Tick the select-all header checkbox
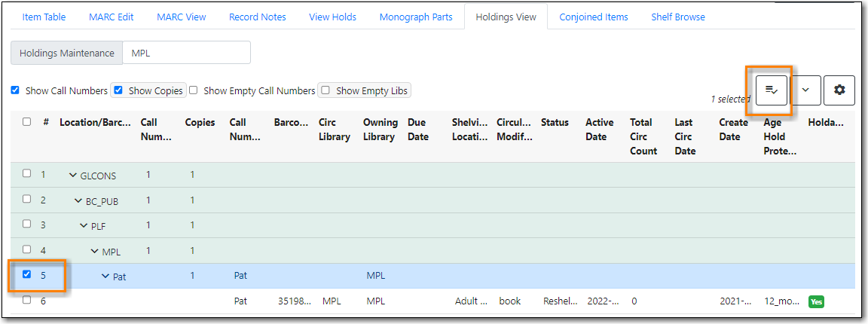The width and height of the screenshot is (868, 324). pos(27,122)
